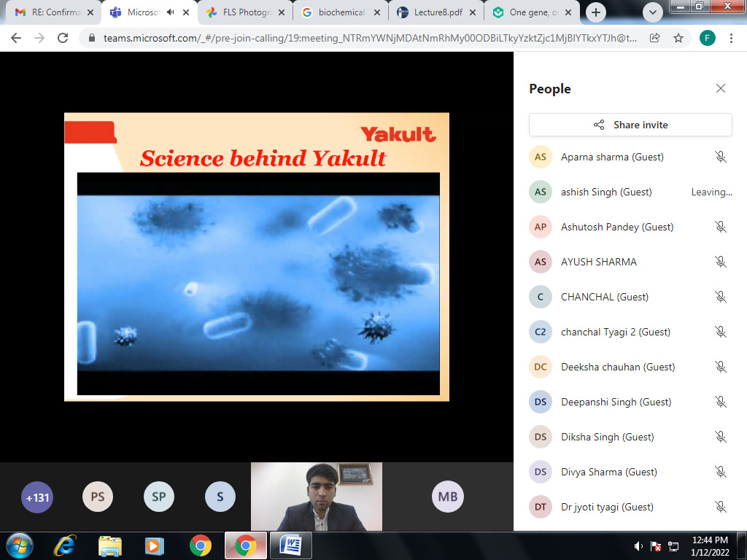Click Diksha Singh's muted microphone icon
The width and height of the screenshot is (747, 560).
(720, 437)
